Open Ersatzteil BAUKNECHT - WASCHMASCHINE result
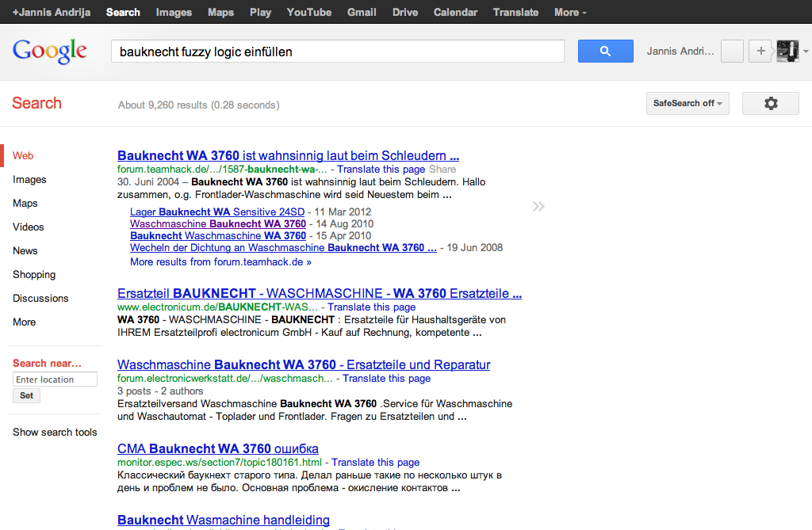 click(x=320, y=293)
